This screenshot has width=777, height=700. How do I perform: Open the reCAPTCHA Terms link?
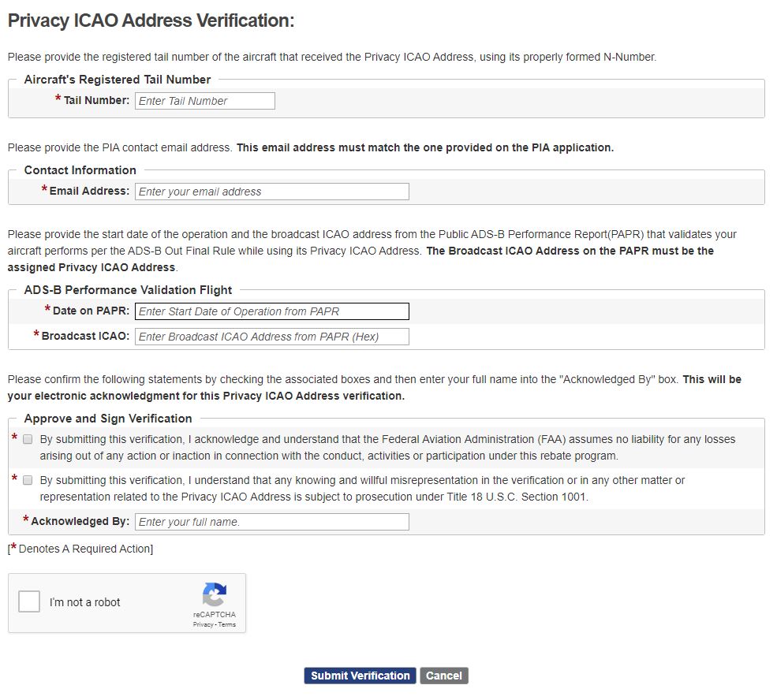pyautogui.click(x=227, y=624)
